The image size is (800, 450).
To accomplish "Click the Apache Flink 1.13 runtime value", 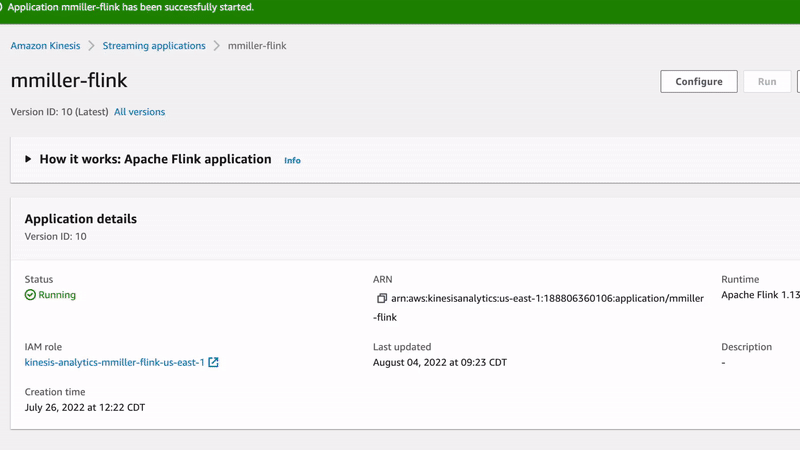I will [760, 295].
